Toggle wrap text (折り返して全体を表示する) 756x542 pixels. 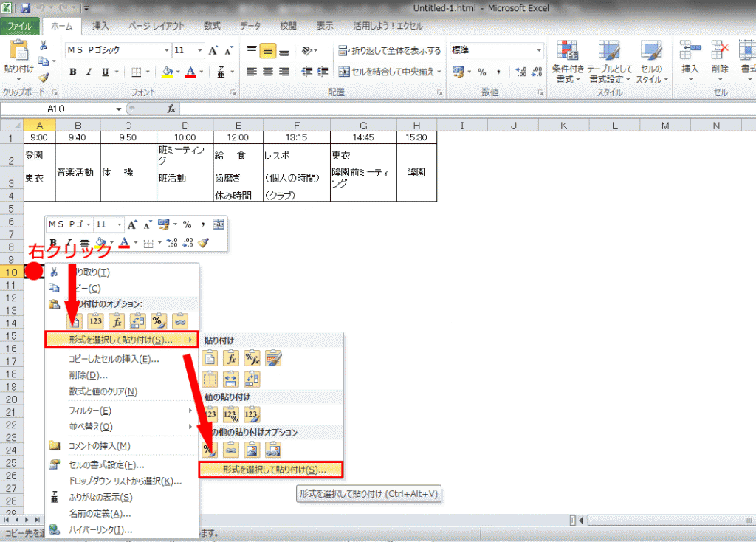[x=390, y=51]
